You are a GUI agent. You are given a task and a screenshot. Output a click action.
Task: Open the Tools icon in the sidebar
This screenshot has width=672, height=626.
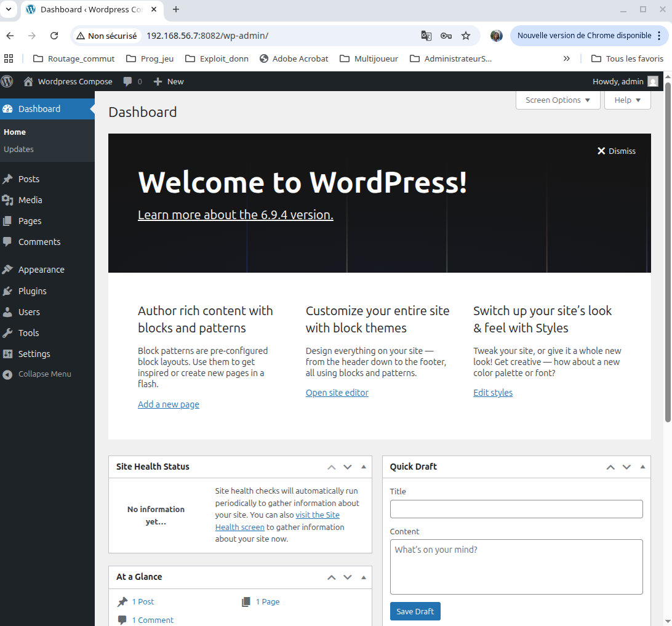[x=8, y=332]
